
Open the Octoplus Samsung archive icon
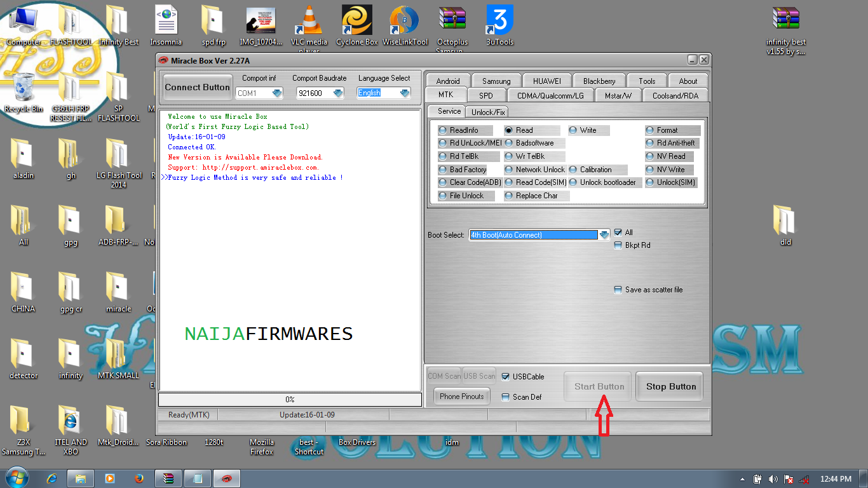[452, 19]
